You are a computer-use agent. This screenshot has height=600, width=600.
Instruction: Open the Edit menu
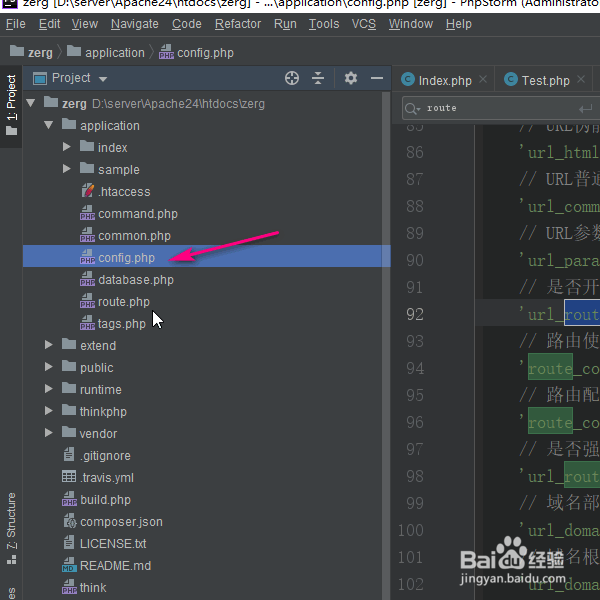(49, 24)
